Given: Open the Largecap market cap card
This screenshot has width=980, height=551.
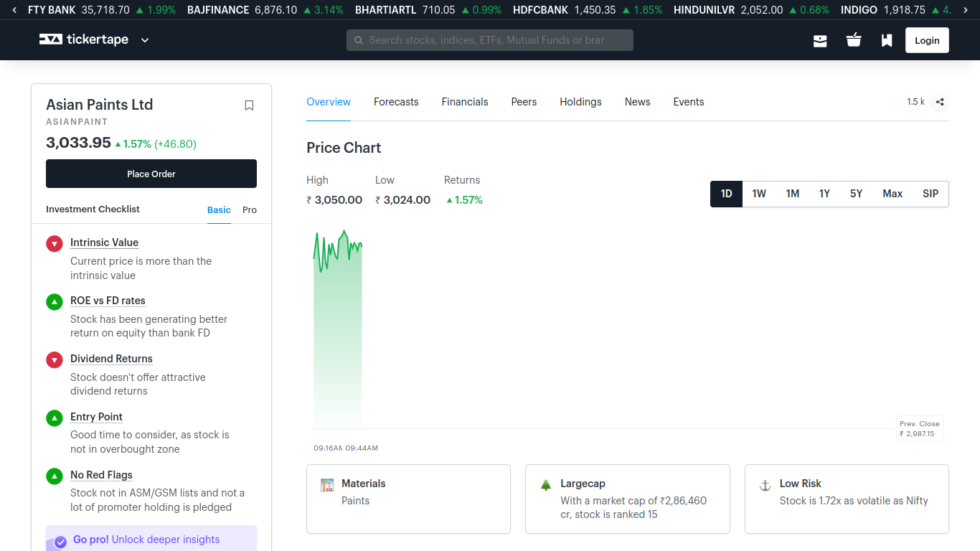Looking at the screenshot, I should [628, 499].
